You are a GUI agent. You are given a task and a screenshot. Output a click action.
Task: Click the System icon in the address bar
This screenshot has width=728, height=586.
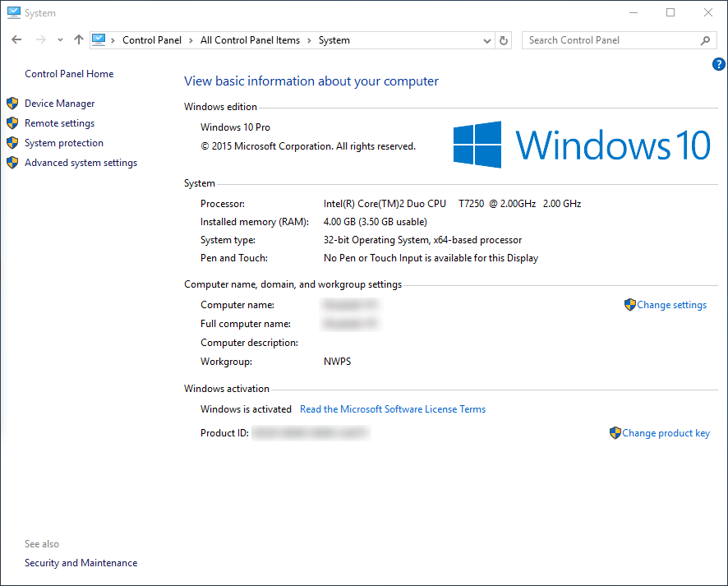[x=99, y=39]
